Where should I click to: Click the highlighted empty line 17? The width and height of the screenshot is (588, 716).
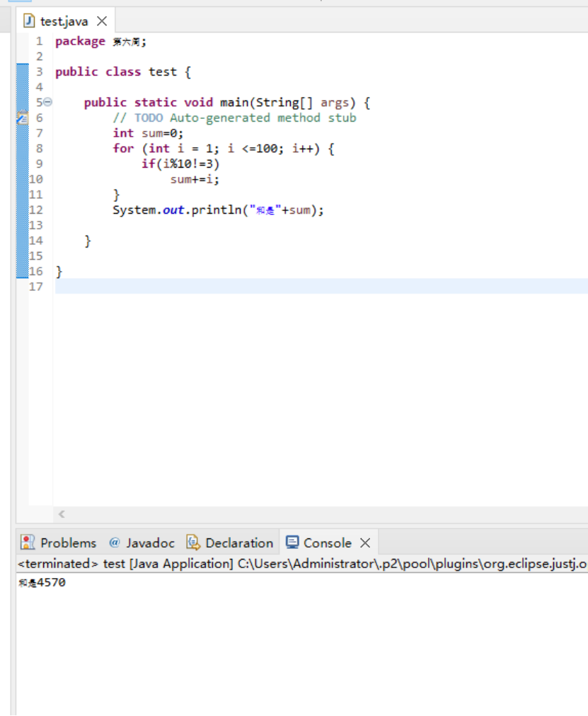[321, 287]
